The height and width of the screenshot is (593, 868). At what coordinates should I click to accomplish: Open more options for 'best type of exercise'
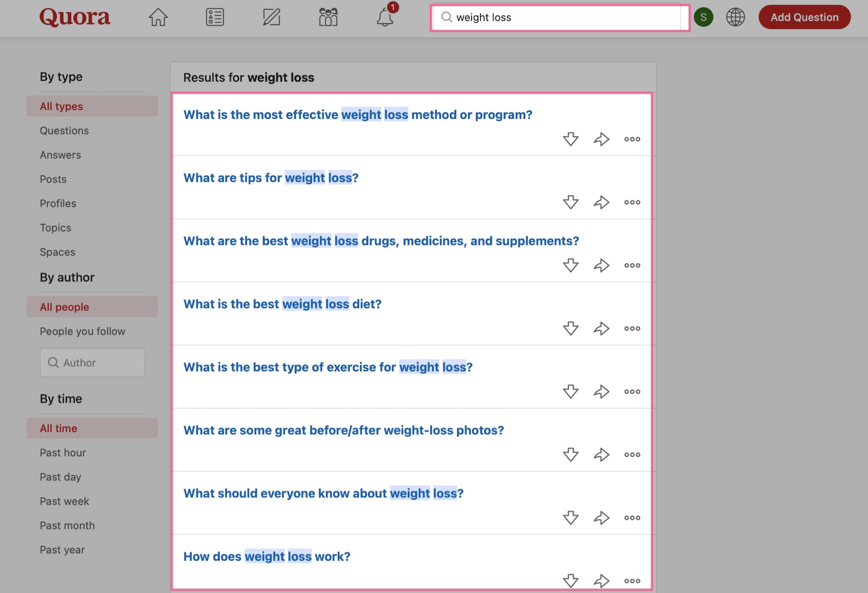pyautogui.click(x=632, y=391)
